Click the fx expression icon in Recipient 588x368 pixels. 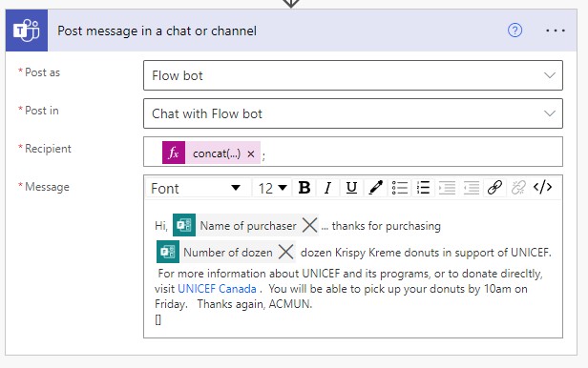(174, 153)
